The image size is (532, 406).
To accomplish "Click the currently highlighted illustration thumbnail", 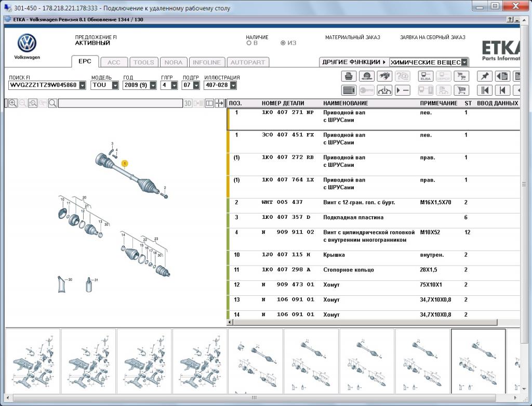I will (x=478, y=361).
